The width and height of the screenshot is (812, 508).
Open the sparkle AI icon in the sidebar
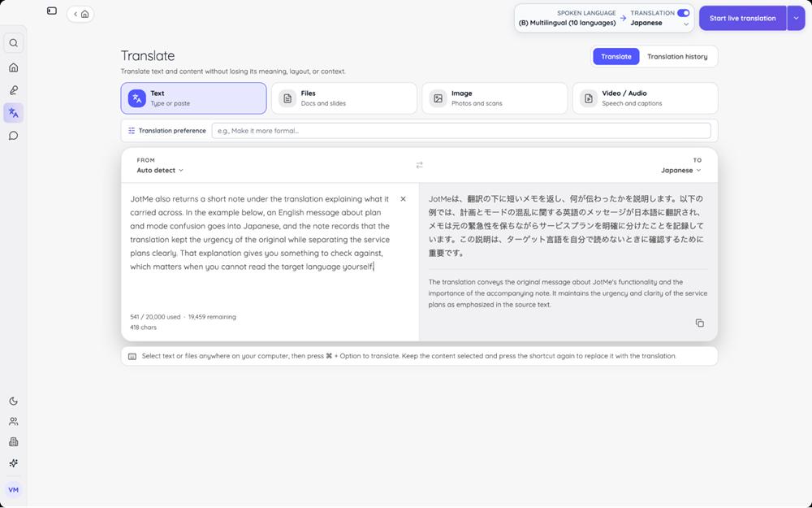[14, 463]
